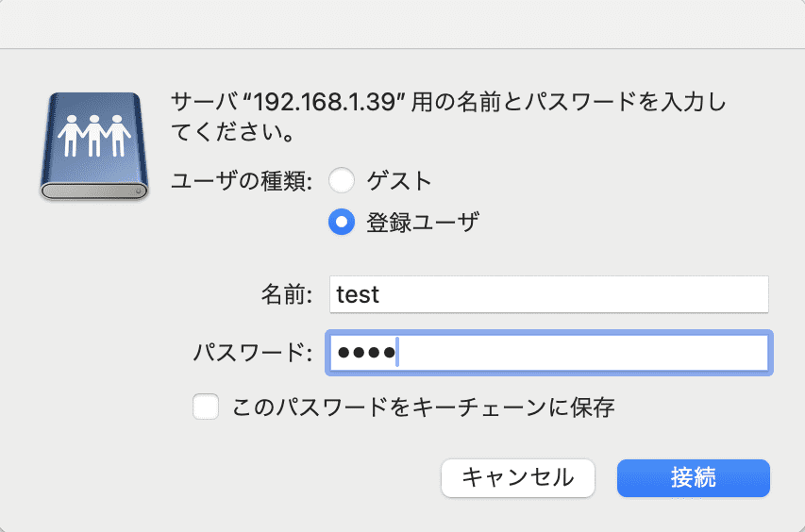Click the 名前: label
805x532 pixels.
click(287, 295)
